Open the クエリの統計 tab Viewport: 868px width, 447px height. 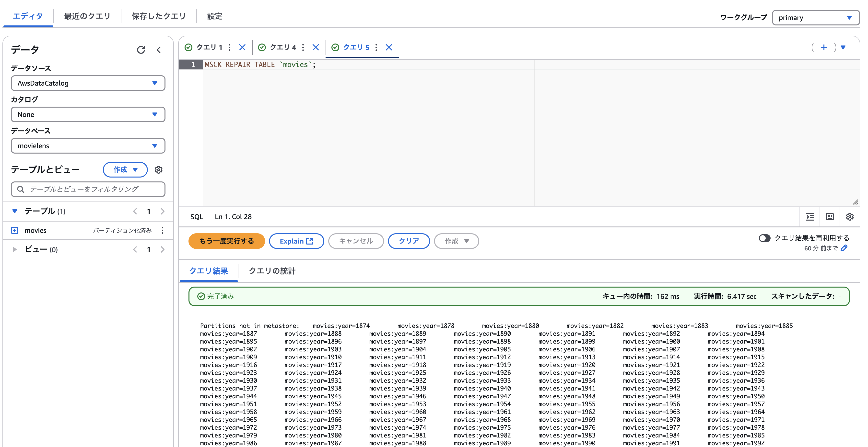(272, 271)
